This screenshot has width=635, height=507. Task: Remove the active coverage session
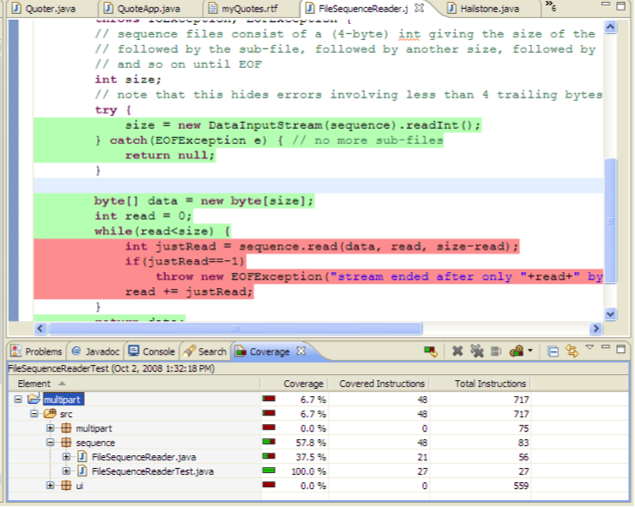[457, 351]
